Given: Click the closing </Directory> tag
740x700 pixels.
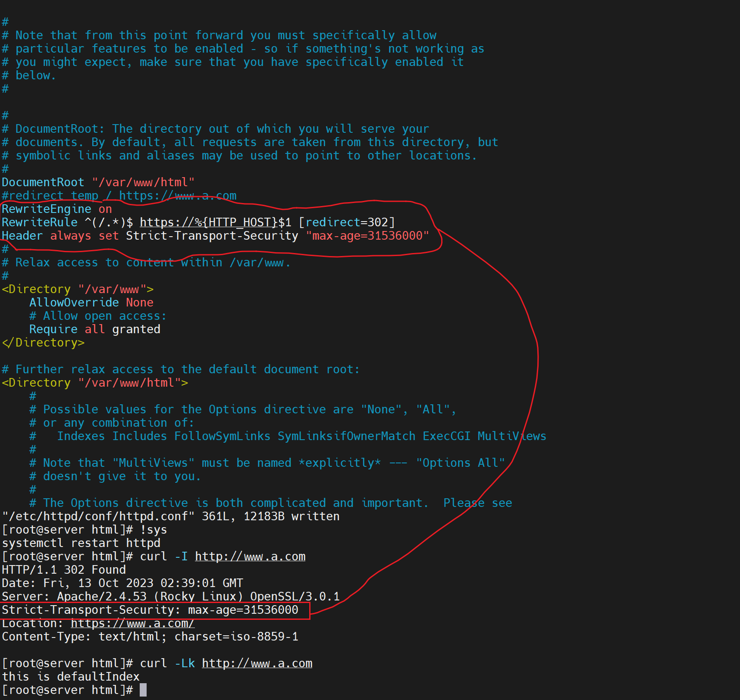Looking at the screenshot, I should pyautogui.click(x=43, y=343).
